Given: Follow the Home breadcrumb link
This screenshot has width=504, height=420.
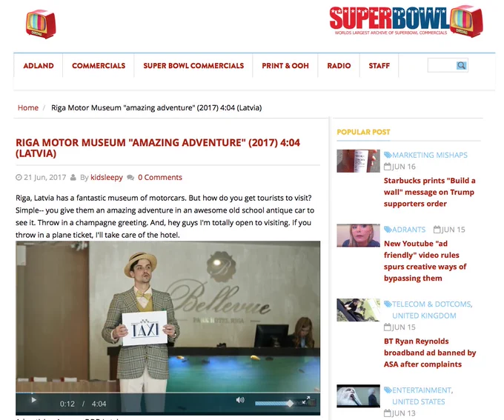Looking at the screenshot, I should (28, 107).
